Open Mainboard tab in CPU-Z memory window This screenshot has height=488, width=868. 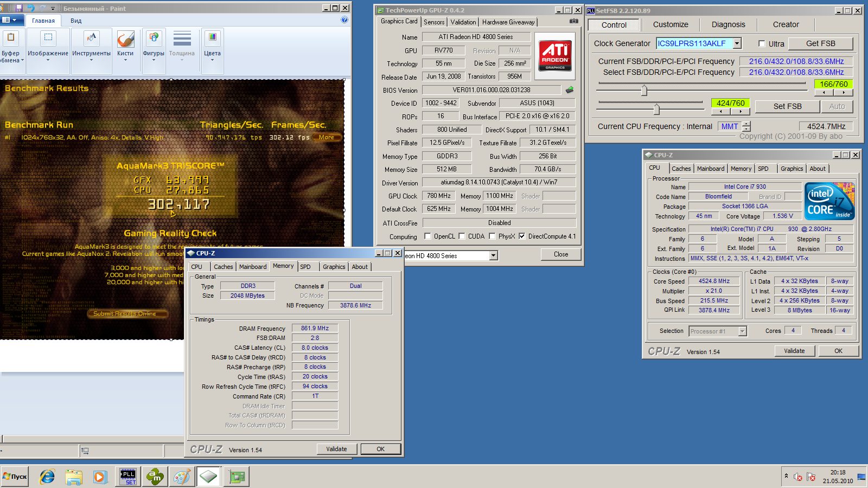(x=253, y=267)
